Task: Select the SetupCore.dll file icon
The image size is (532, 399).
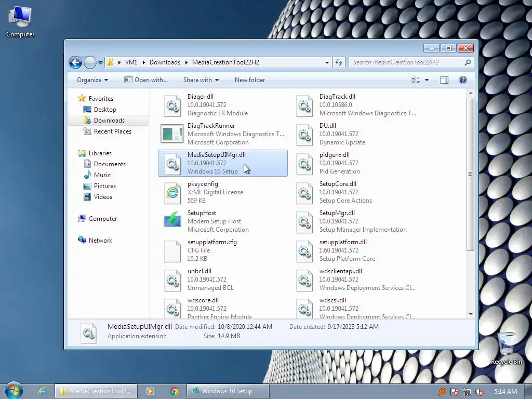Action: (x=304, y=193)
